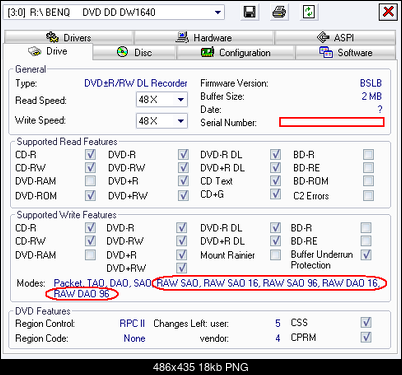Close the window with red X
This screenshot has width=402, height=375.
388,12
